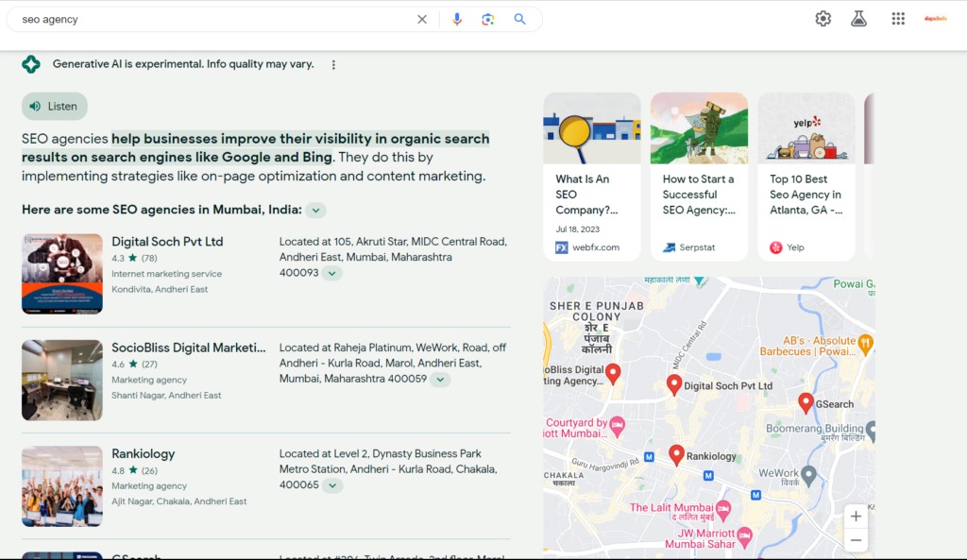Open Serpstat 'How to Start' card
The image size is (967, 560).
coord(699,177)
